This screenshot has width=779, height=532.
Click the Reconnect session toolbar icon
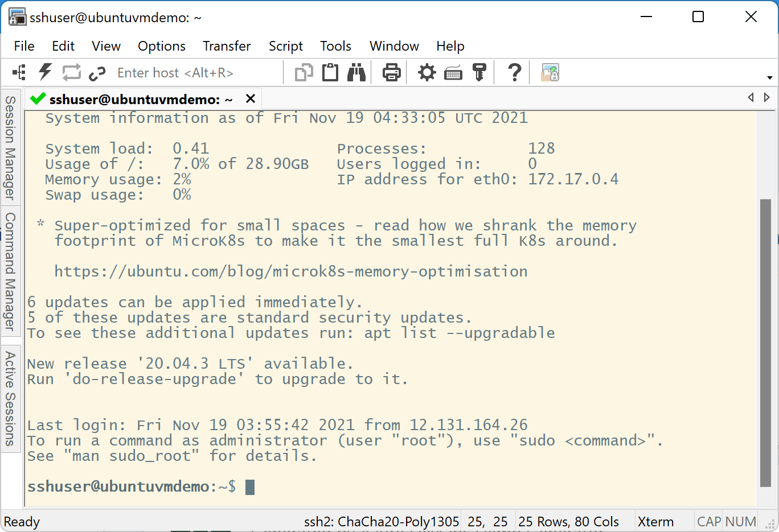coord(71,72)
